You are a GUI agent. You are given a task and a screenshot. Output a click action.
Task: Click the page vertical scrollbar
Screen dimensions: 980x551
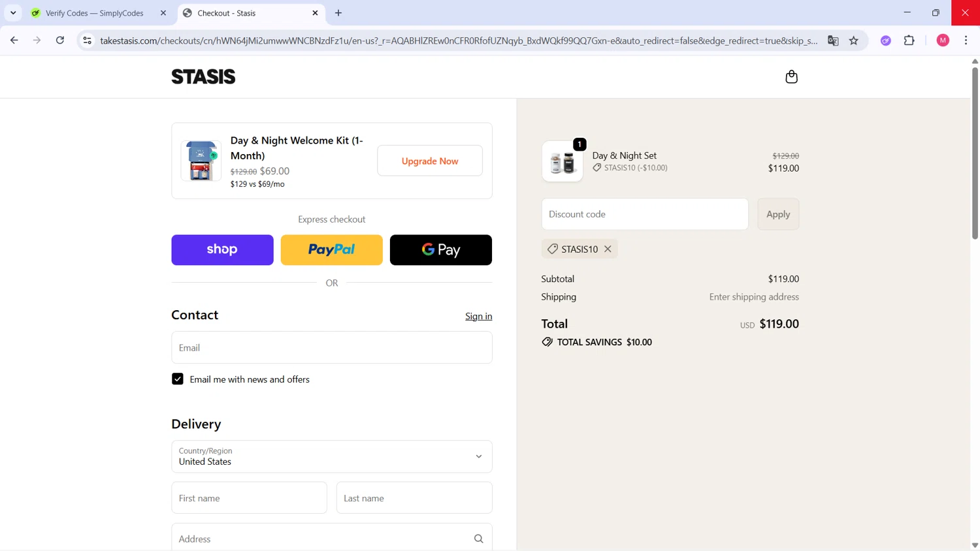pyautogui.click(x=975, y=153)
